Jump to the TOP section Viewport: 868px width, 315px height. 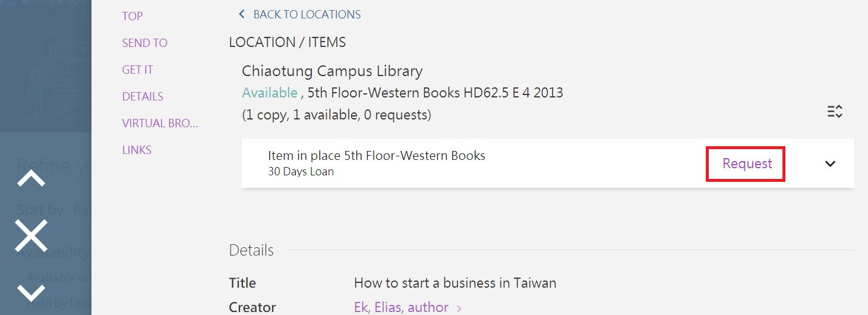tap(132, 16)
